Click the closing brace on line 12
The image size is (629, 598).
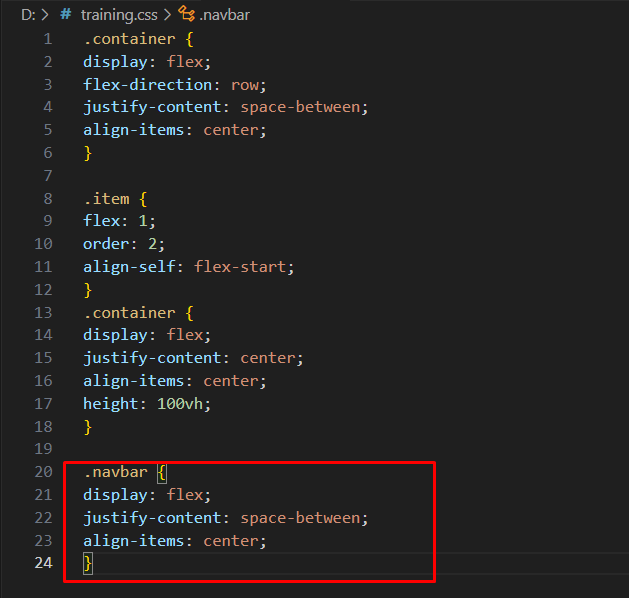coord(88,290)
